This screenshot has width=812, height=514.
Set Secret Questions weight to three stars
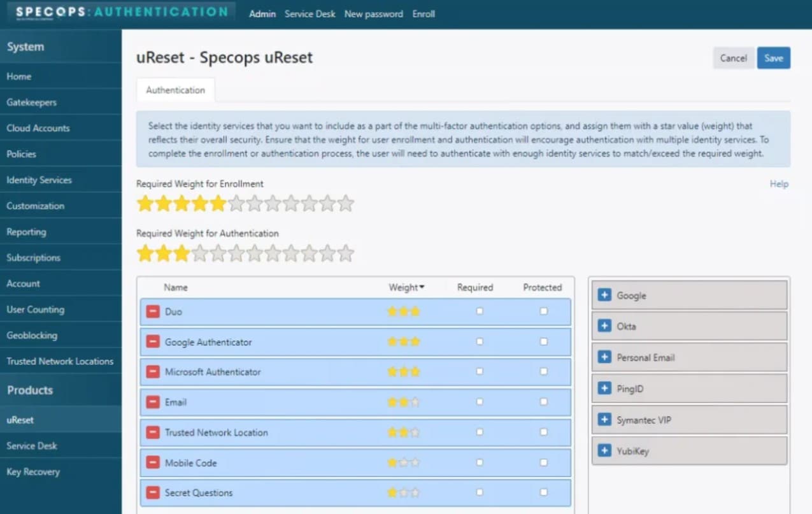pyautogui.click(x=415, y=492)
